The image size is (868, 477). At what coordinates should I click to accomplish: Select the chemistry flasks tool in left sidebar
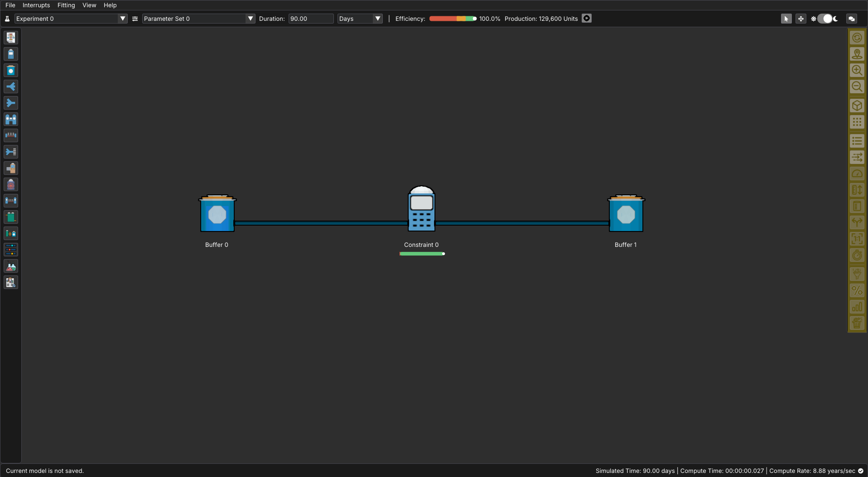[11, 266]
